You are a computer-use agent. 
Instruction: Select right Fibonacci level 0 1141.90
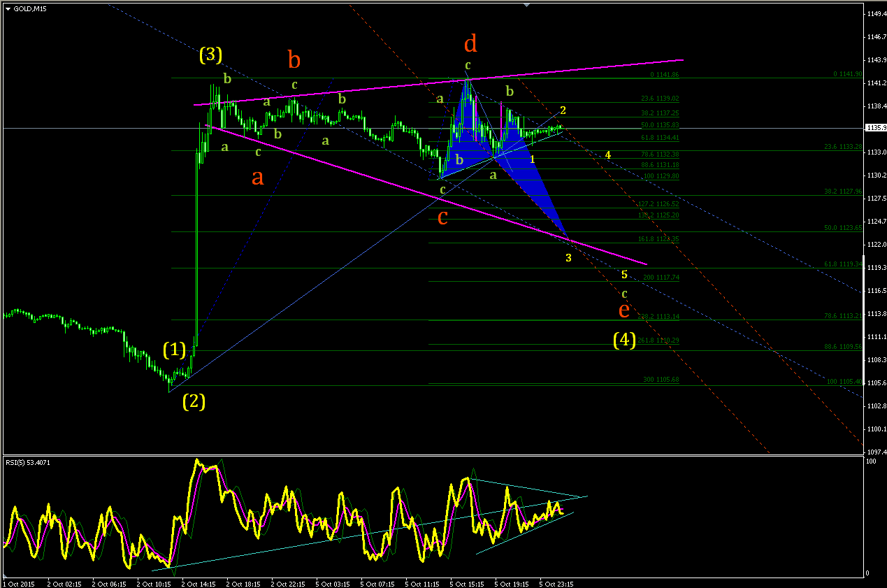click(x=847, y=74)
